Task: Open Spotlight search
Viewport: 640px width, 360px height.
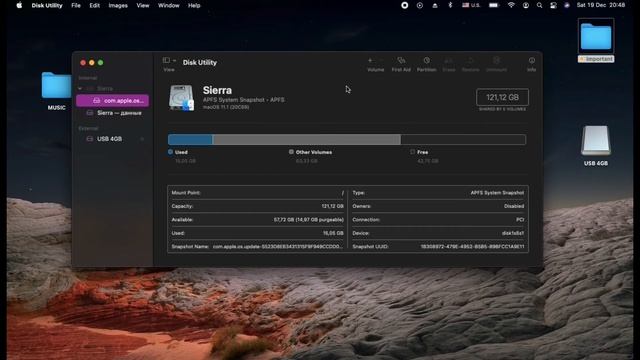Action: pyautogui.click(x=540, y=5)
